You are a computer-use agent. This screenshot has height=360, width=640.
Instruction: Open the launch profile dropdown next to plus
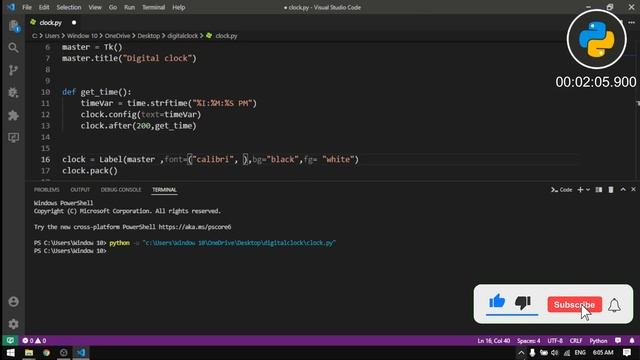pos(588,190)
